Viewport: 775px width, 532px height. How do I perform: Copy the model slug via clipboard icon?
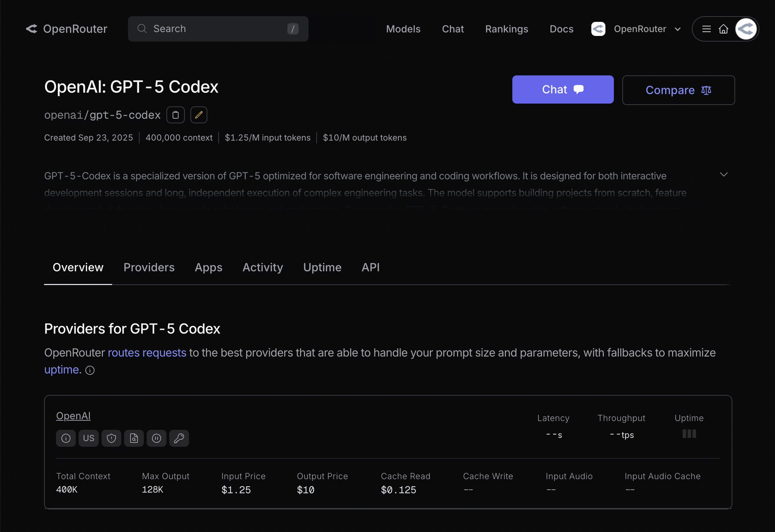click(x=176, y=115)
